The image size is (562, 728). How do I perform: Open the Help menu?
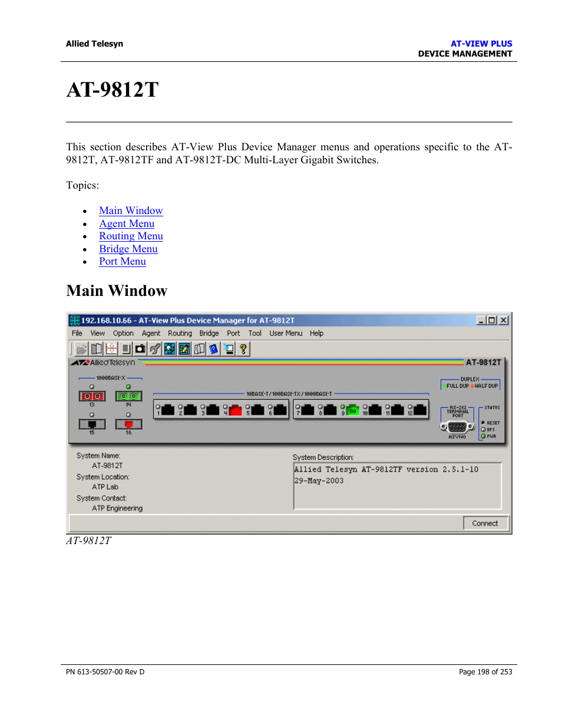pos(317,333)
